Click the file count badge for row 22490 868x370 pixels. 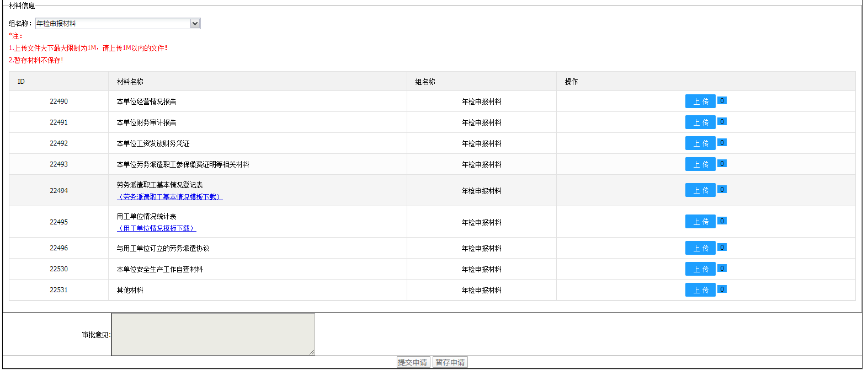pyautogui.click(x=722, y=101)
